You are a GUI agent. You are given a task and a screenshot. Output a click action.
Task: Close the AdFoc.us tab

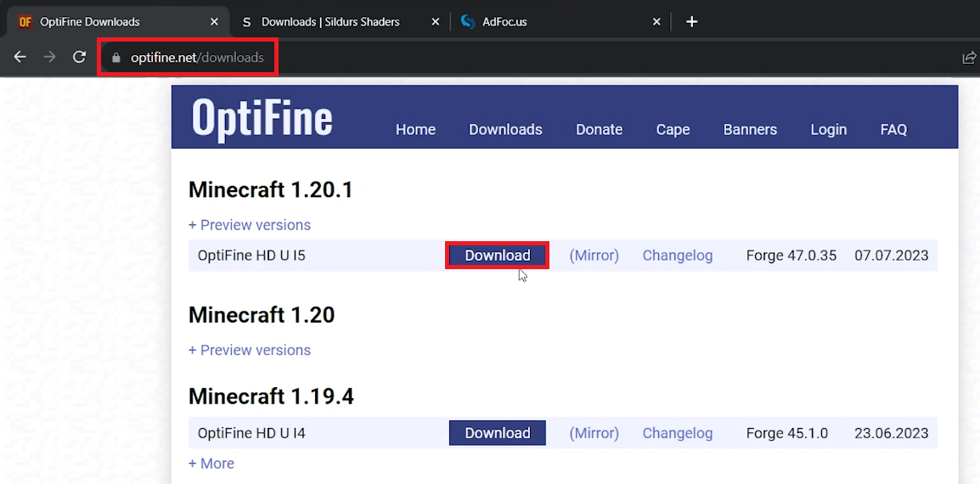coord(656,22)
